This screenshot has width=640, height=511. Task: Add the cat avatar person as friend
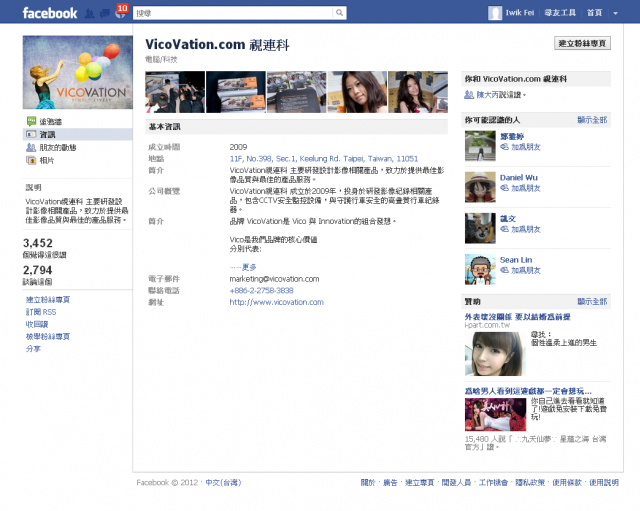pyautogui.click(x=526, y=229)
